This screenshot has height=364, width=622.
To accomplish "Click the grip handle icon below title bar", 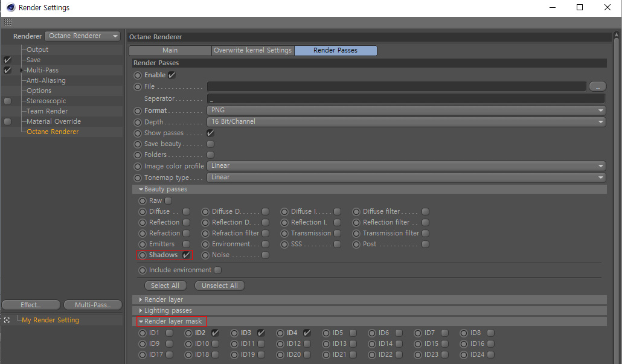I will click(x=7, y=22).
